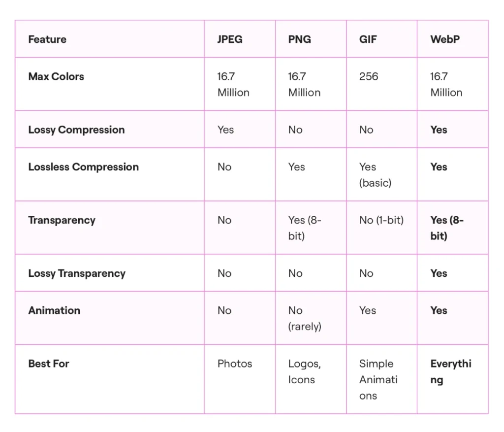Select the WebP 'Everything' cell
The height and width of the screenshot is (432, 504).
[451, 372]
